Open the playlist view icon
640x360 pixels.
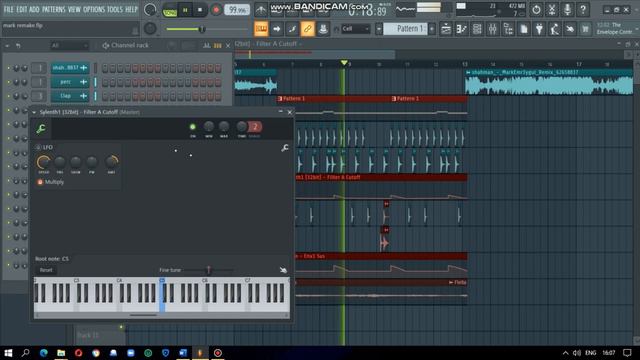[446, 29]
